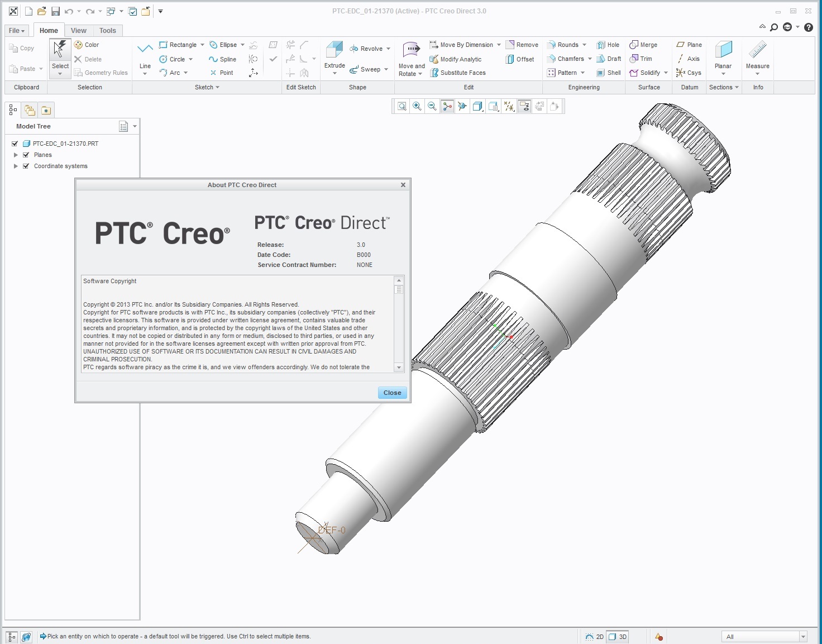Switch to 2D view mode
This screenshot has height=644, width=822.
pos(595,637)
